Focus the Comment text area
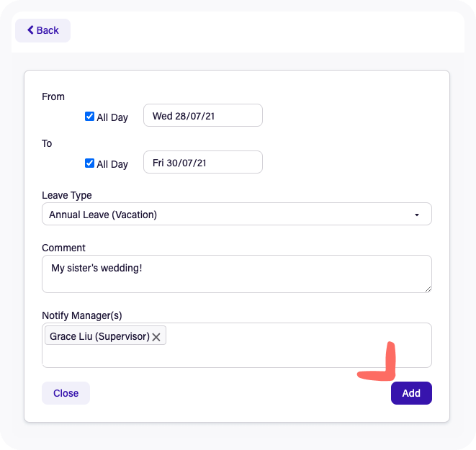 237,274
